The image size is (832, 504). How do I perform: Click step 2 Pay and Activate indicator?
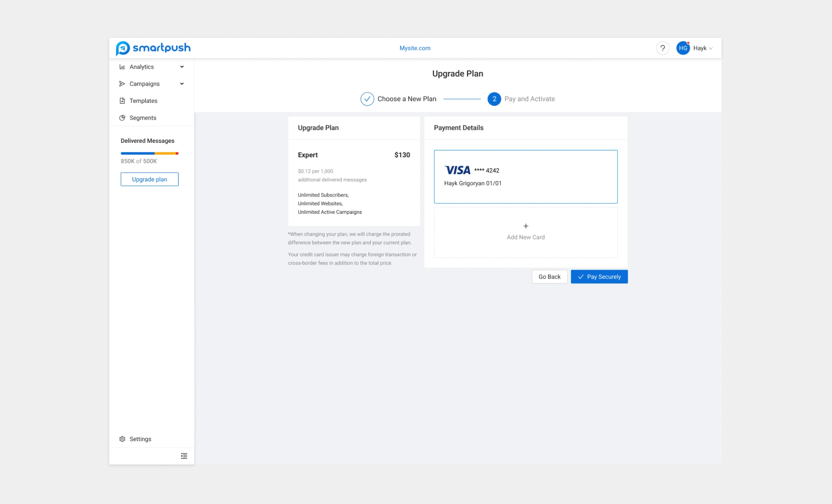[494, 99]
